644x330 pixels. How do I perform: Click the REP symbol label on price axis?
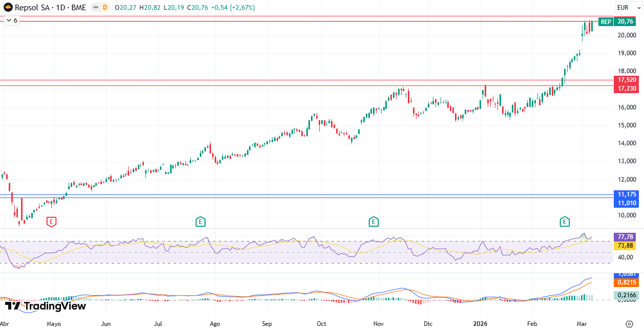pos(606,21)
